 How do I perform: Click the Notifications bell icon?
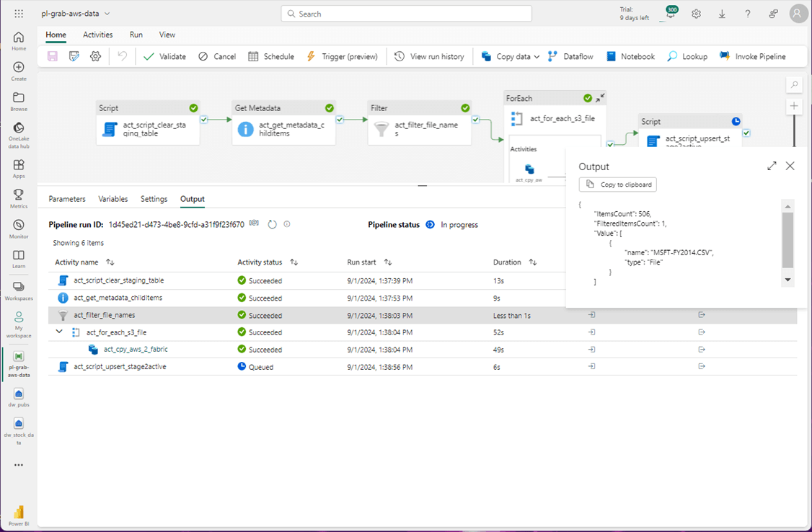pyautogui.click(x=671, y=14)
